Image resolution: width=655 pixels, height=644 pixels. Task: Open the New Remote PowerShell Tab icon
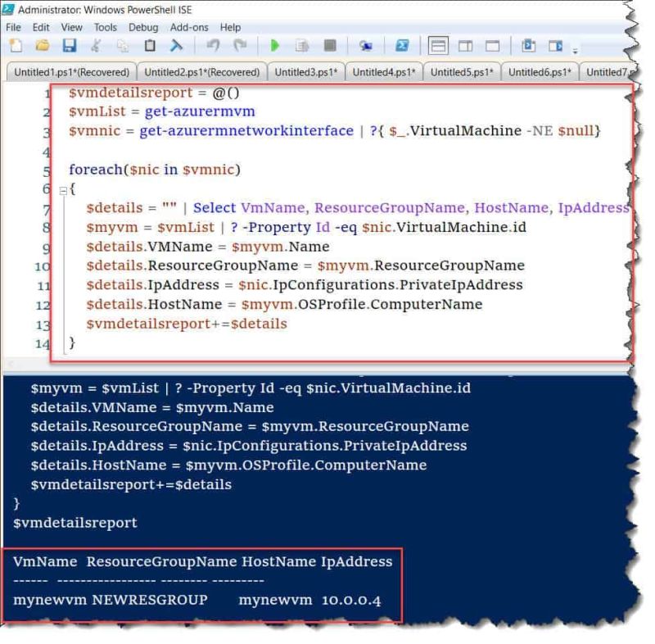pos(366,46)
